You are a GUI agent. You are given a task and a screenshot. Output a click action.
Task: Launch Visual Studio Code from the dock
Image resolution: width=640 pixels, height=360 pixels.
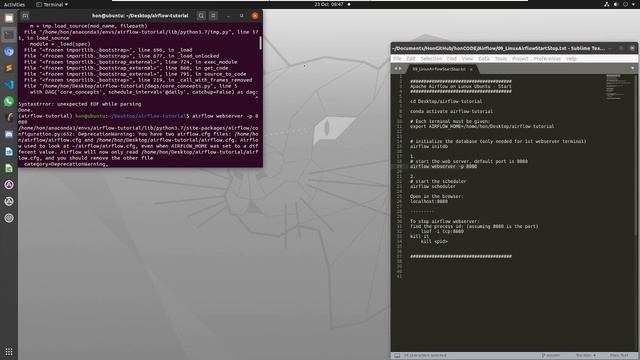(x=9, y=85)
